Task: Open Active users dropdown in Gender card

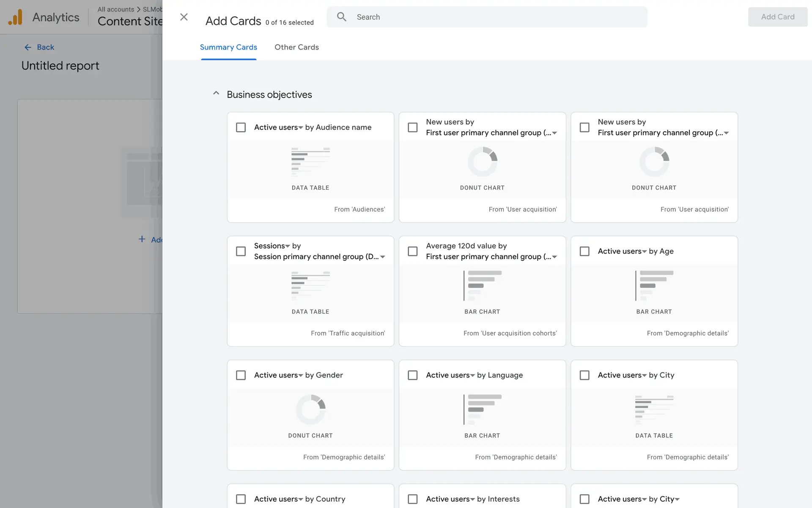Action: click(x=301, y=375)
